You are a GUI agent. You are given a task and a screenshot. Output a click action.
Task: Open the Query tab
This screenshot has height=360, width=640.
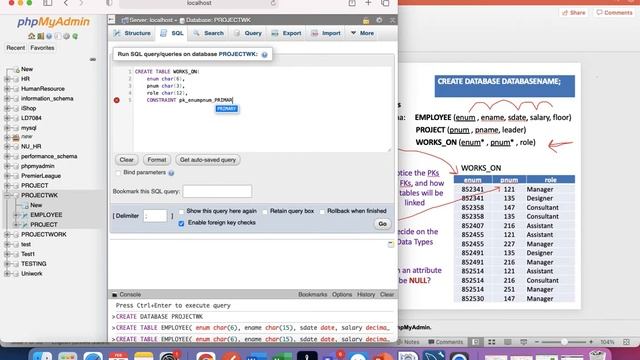coord(248,33)
